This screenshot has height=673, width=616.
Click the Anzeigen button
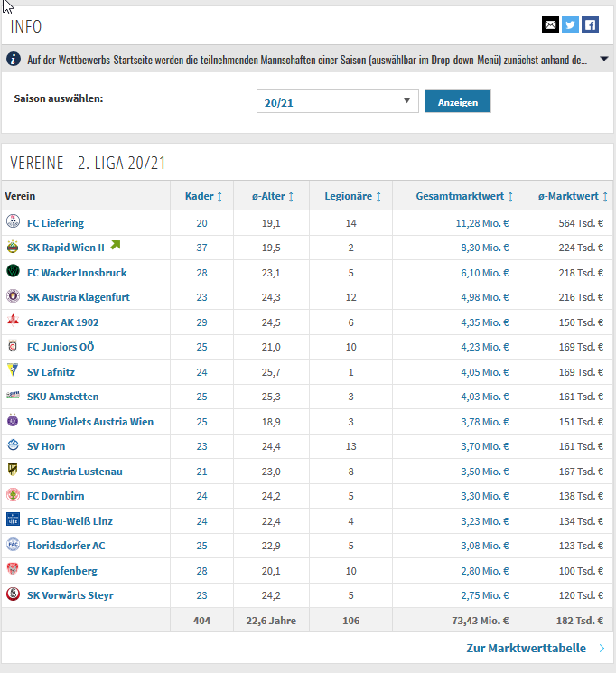458,101
